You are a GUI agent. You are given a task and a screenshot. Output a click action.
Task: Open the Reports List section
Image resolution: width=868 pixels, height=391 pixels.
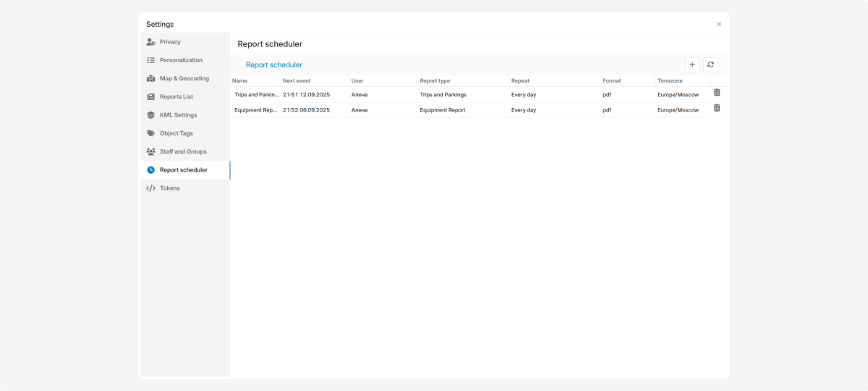click(x=176, y=97)
